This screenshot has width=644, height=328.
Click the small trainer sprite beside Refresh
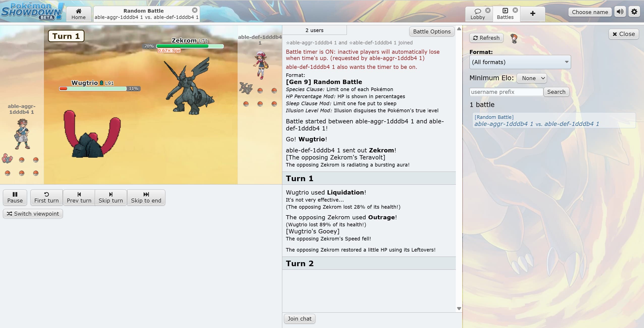(514, 39)
